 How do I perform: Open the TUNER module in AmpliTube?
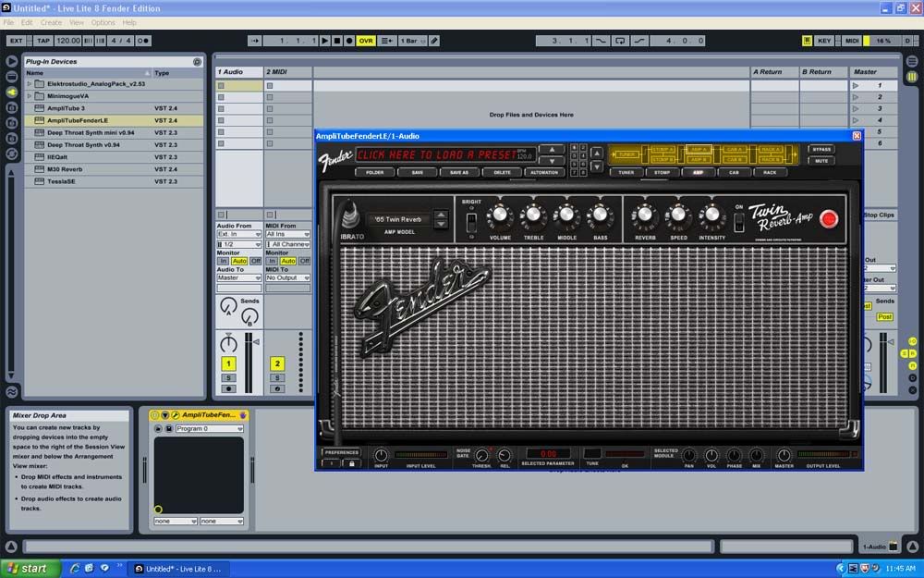coord(626,173)
